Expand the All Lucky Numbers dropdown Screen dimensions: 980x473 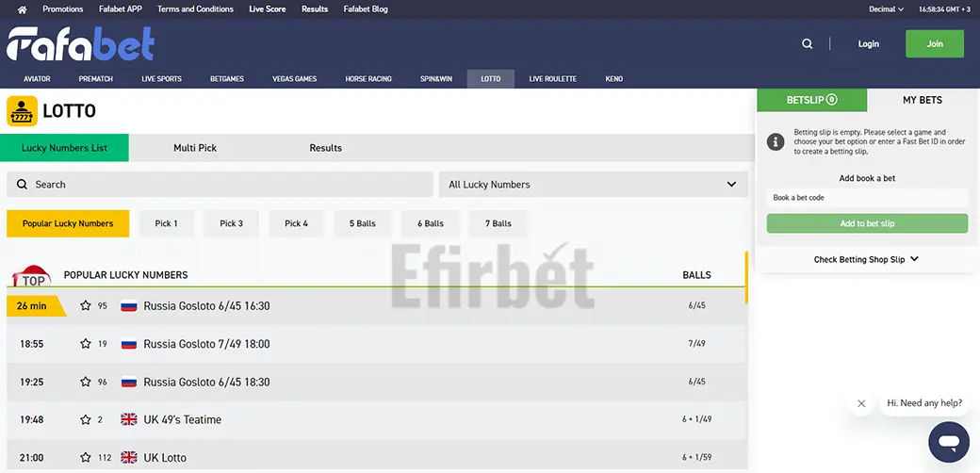pos(593,185)
